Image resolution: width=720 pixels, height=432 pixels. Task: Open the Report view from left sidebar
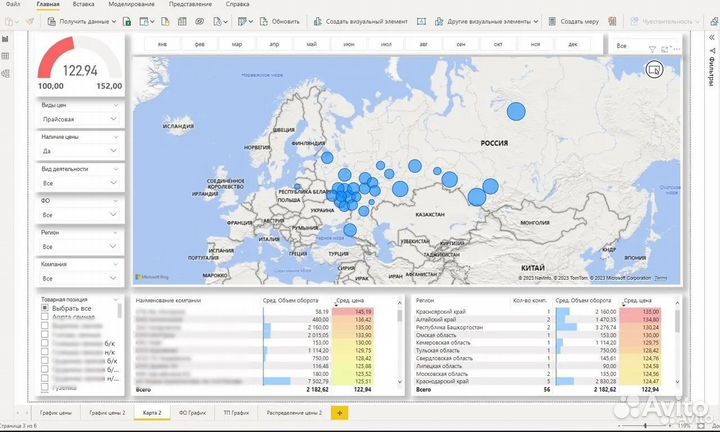[6, 39]
